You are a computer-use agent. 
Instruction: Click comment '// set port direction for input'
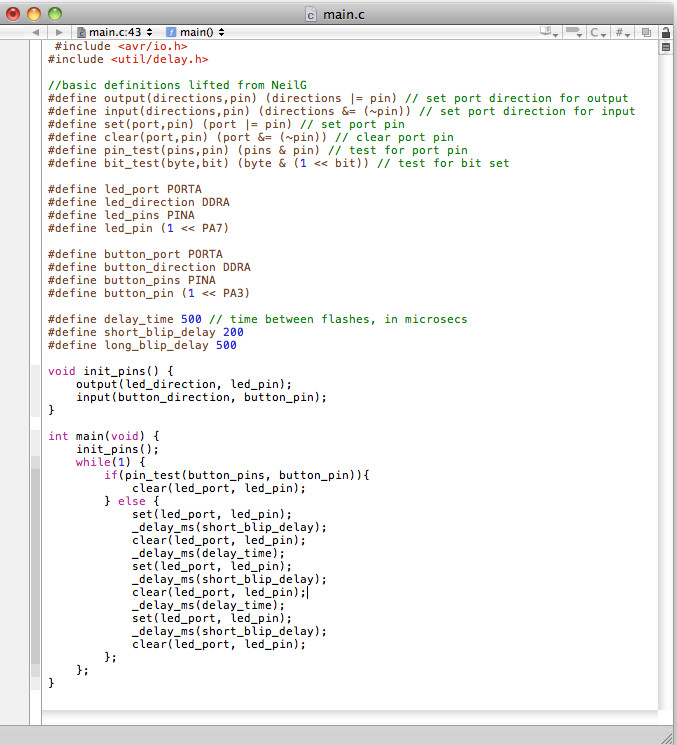pos(527,112)
